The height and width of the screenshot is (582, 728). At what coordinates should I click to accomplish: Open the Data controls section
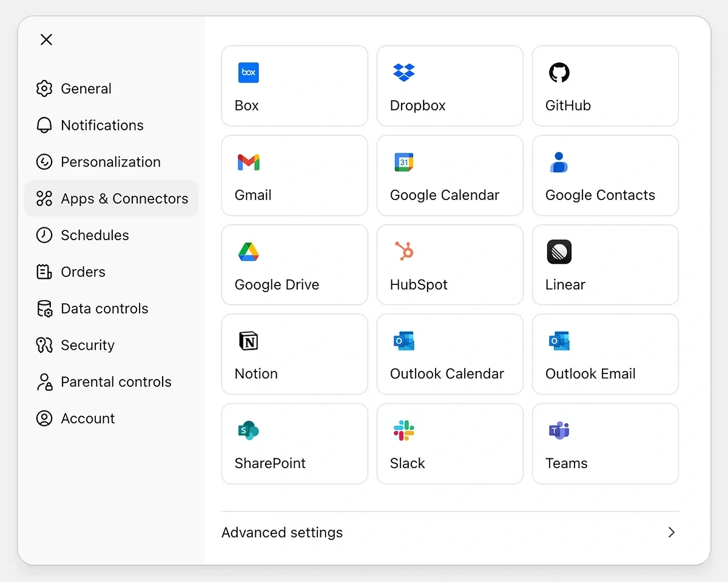coord(104,308)
